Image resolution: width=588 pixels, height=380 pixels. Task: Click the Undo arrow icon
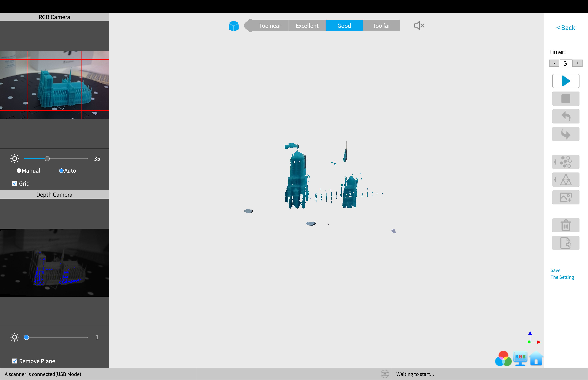coord(566,116)
